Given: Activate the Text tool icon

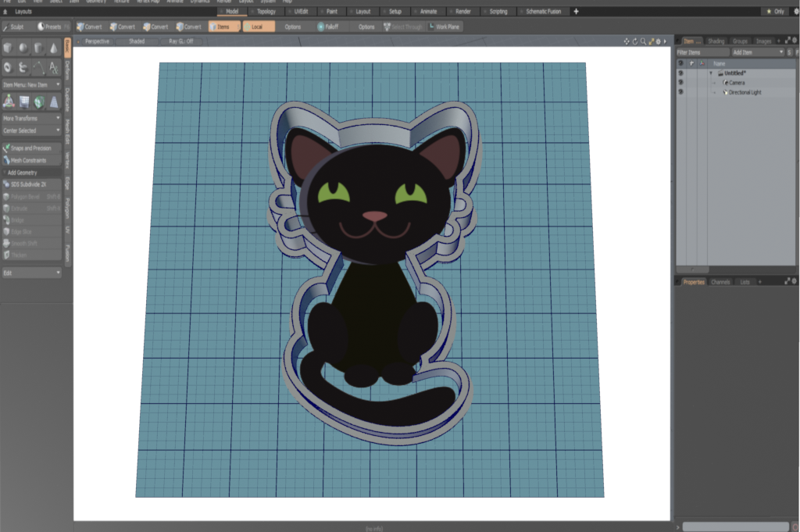Looking at the screenshot, I should [x=53, y=68].
